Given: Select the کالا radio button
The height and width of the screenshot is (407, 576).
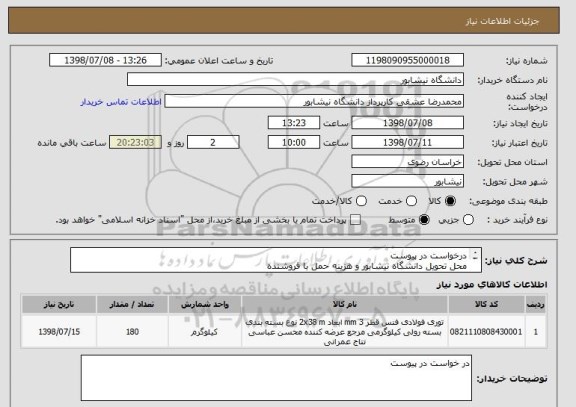Looking at the screenshot, I should pos(450,201).
